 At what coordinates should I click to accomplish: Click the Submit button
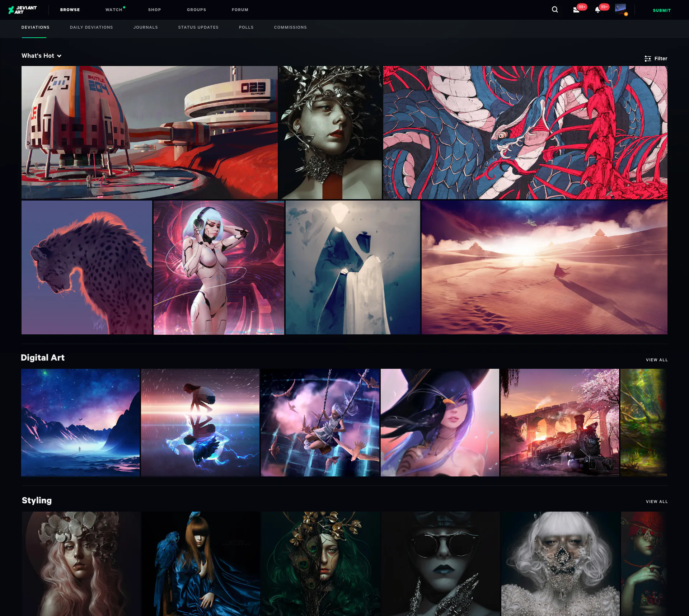coord(662,10)
